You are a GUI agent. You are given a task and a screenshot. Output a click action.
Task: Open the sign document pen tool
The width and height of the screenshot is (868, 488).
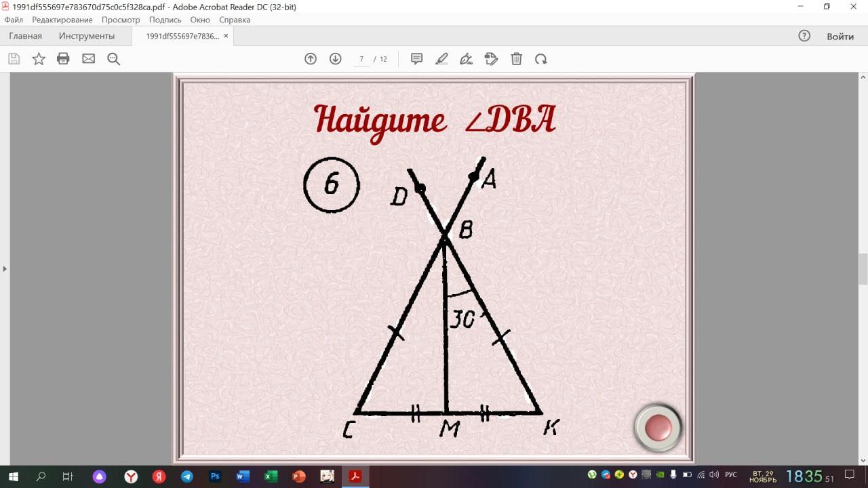(x=467, y=59)
